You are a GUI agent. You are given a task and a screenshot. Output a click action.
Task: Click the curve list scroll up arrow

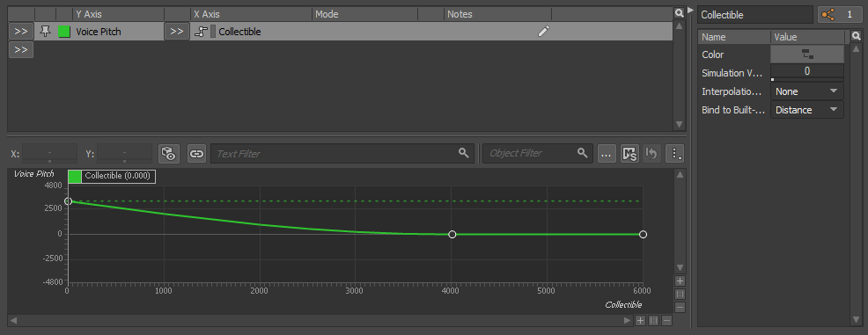[680, 25]
